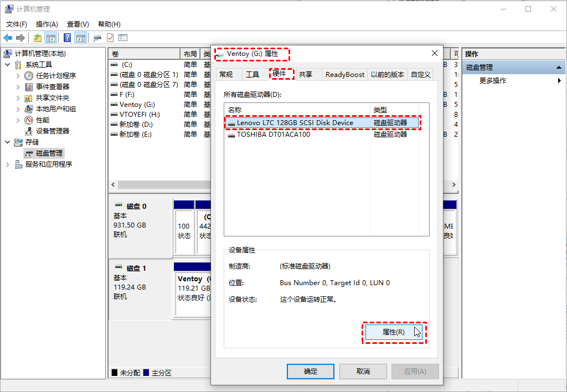The width and height of the screenshot is (567, 392).
Task: Expand More Actions (更多操作) arrow
Action: point(559,81)
